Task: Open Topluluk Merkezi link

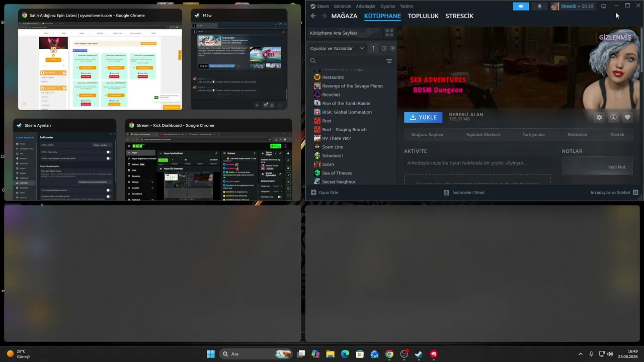Action: 482,135
